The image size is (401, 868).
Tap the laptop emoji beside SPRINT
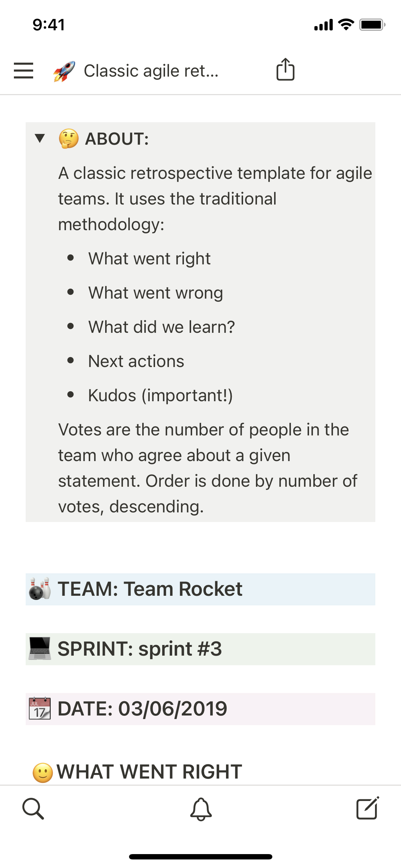pos(40,649)
